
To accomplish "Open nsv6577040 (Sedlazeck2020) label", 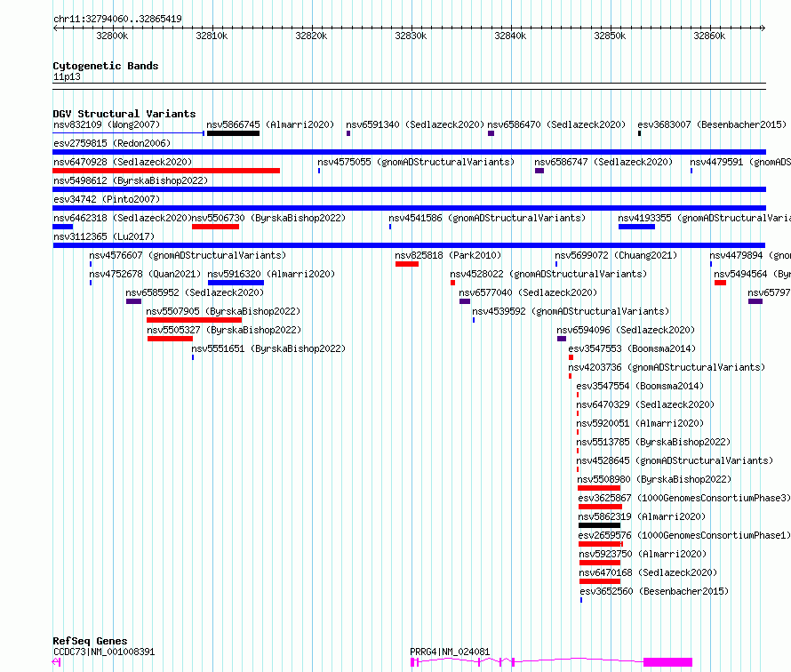I will 528,292.
